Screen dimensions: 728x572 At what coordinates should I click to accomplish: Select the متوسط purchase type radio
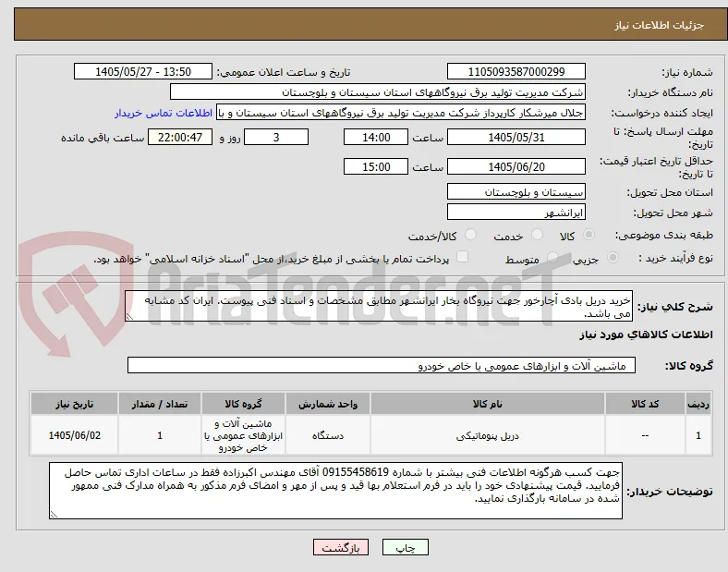[552, 257]
